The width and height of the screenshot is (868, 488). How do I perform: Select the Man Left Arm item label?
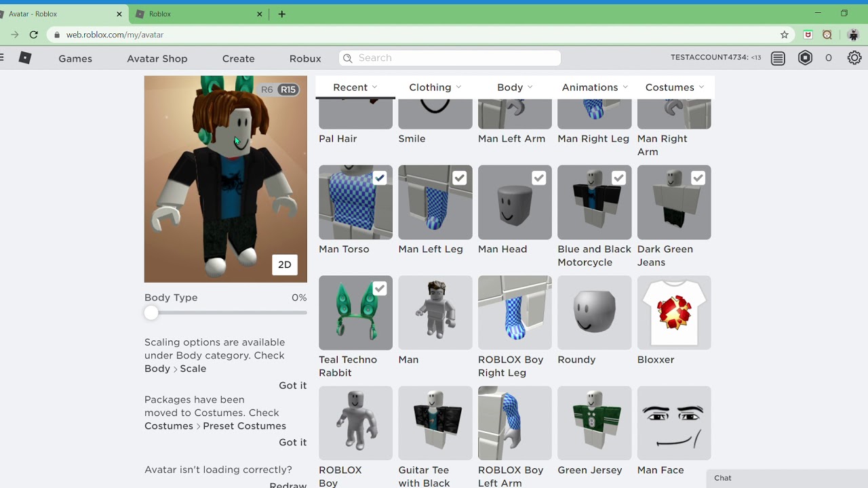point(512,139)
